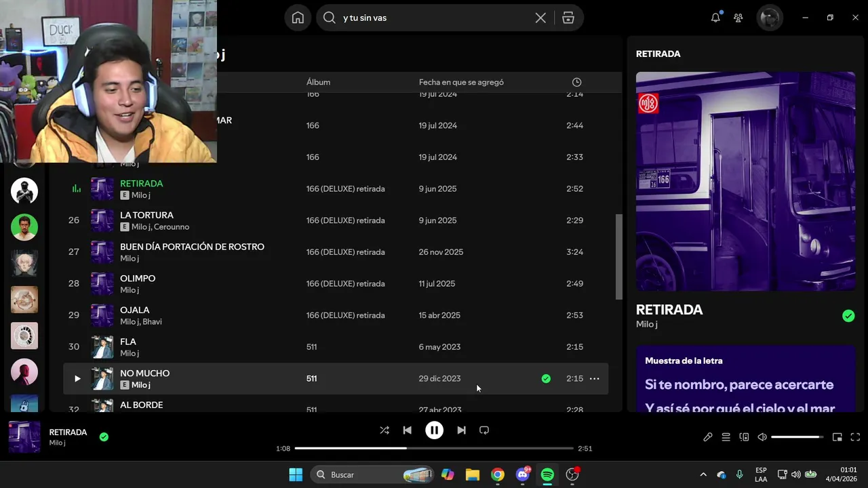The height and width of the screenshot is (488, 868).
Task: Open Milo j link under RETIRADA in right panel
Action: (647, 324)
